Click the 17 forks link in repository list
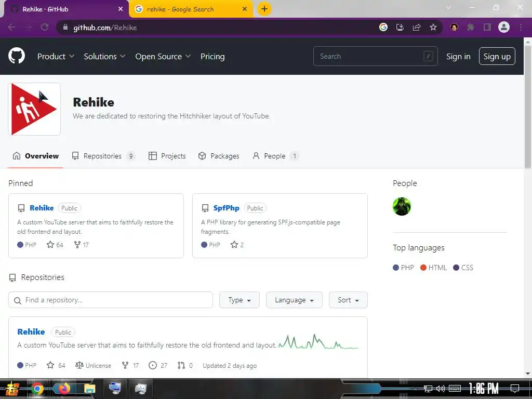 pos(130,365)
